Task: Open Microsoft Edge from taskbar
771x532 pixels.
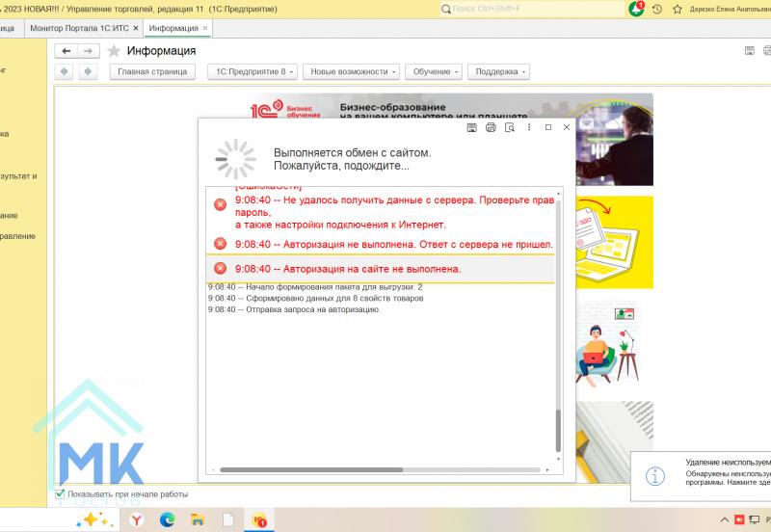Action: click(167, 519)
